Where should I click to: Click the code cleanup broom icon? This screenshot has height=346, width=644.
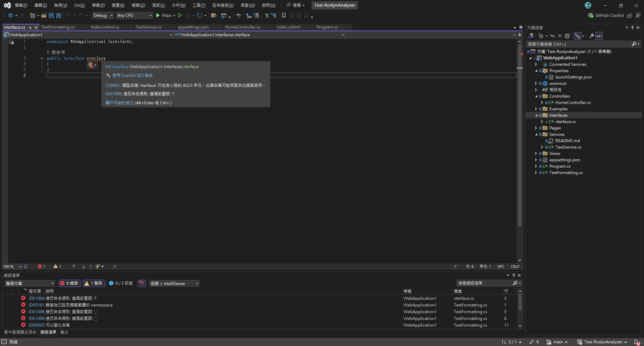click(x=98, y=267)
